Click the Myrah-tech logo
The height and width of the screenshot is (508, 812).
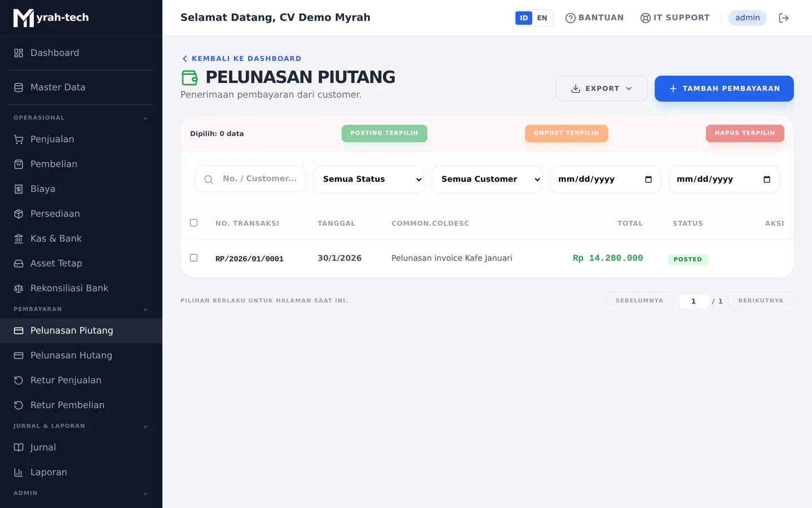coord(51,17)
